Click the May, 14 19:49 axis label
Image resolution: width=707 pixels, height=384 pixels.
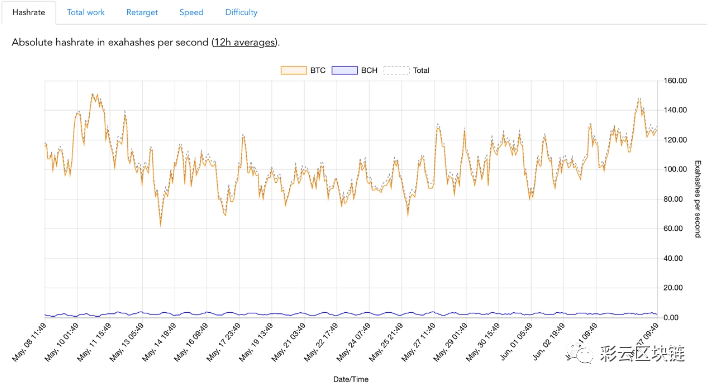(x=159, y=343)
